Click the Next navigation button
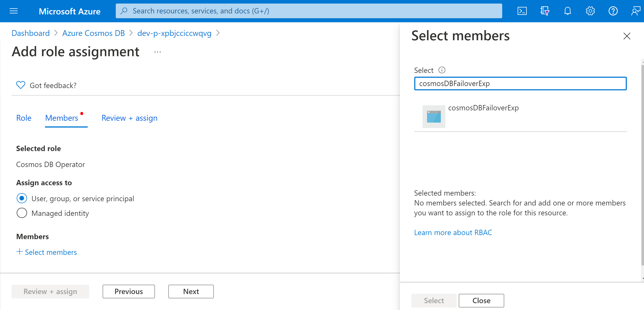644x310 pixels. [191, 291]
